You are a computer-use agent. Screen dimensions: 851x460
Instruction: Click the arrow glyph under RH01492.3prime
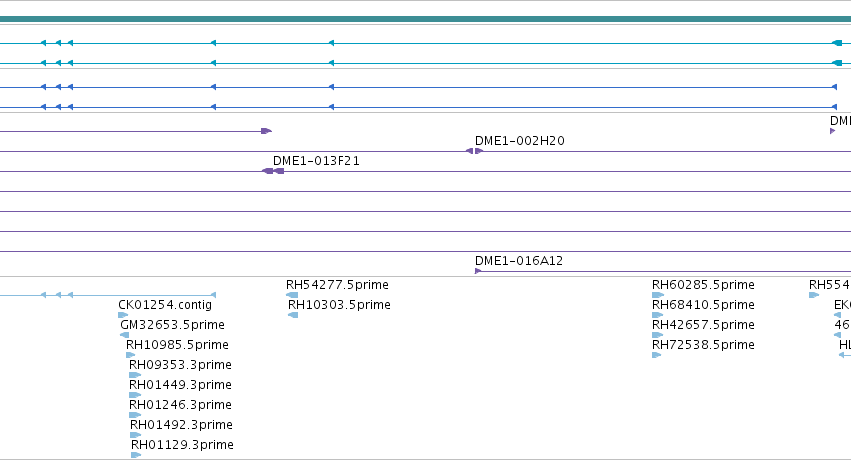[136, 435]
